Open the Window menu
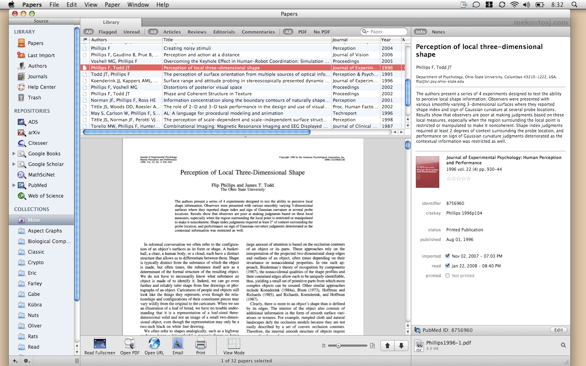Screen dimensions: 586x366 [138, 4]
